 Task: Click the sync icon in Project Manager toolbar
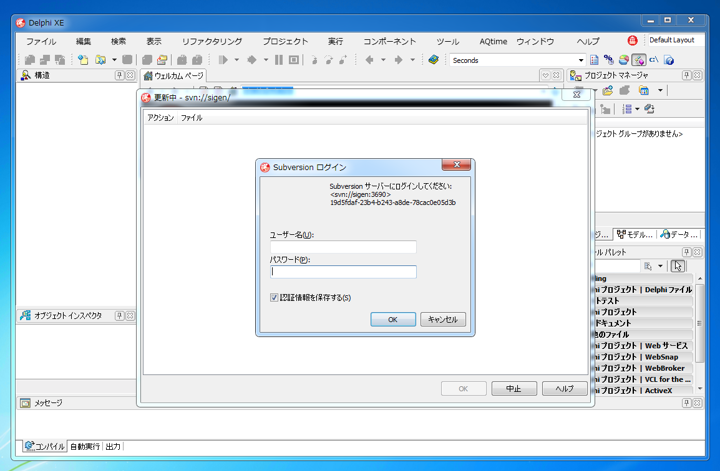(x=649, y=109)
